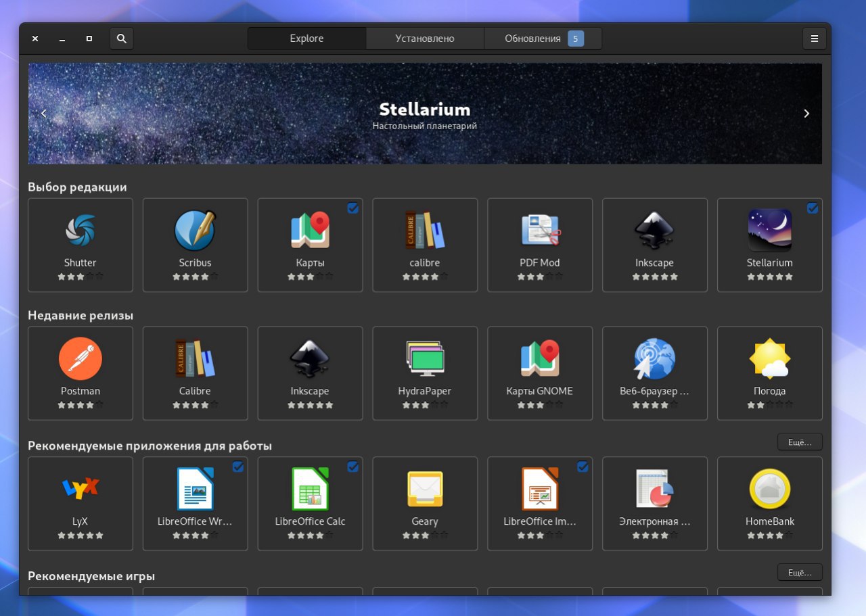Click the HomeBank app name label

pos(770,521)
